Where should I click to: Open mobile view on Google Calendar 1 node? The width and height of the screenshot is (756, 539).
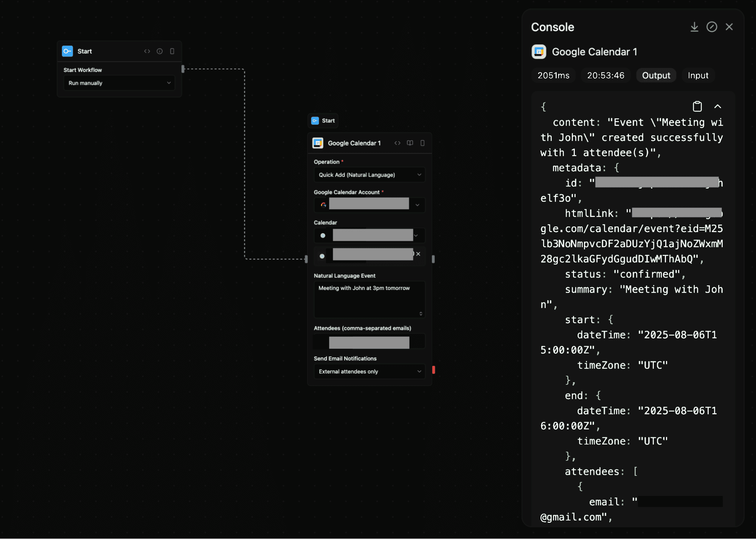coord(422,143)
